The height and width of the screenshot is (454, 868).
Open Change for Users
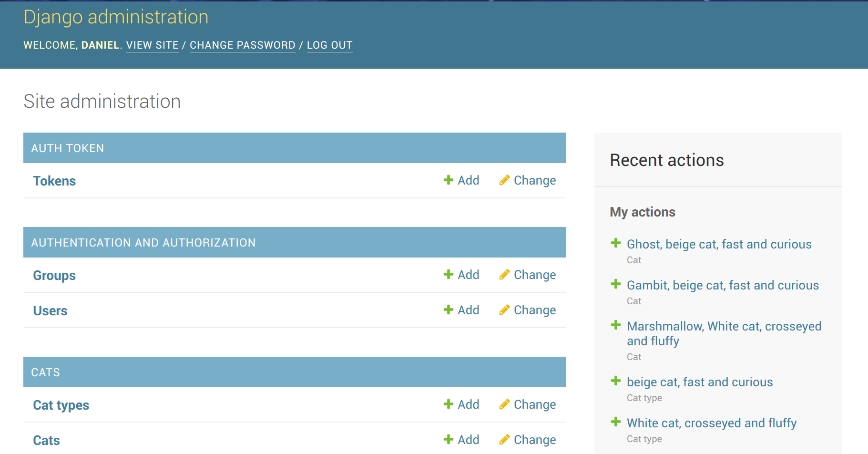(535, 310)
